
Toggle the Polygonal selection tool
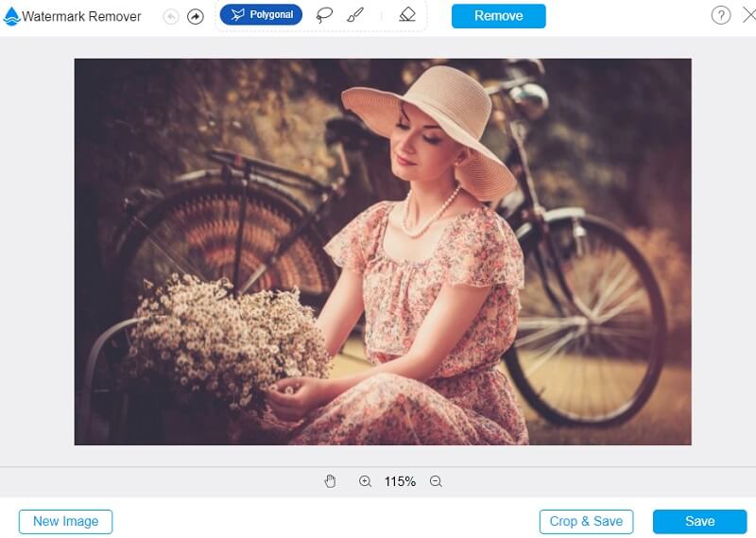pyautogui.click(x=261, y=15)
